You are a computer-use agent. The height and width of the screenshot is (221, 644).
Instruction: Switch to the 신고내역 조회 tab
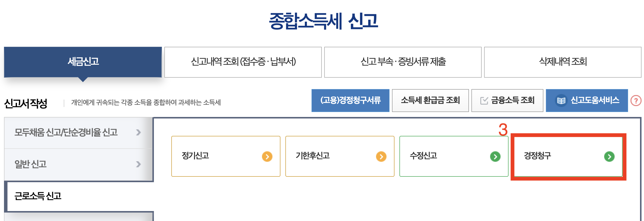coord(243,62)
